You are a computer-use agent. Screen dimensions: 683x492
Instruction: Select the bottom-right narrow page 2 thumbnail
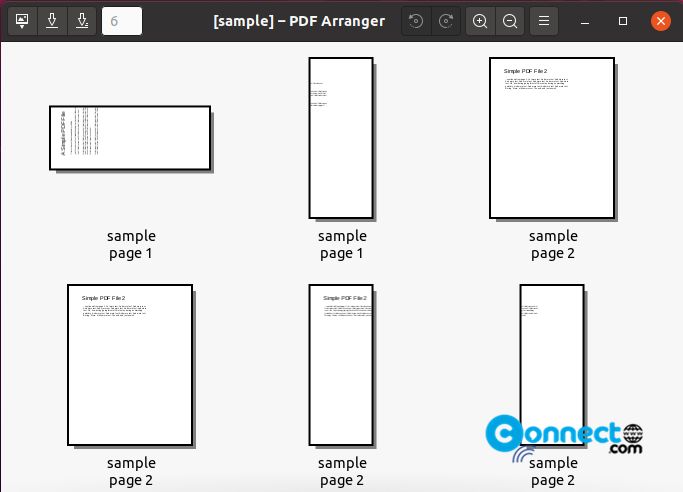coord(552,365)
